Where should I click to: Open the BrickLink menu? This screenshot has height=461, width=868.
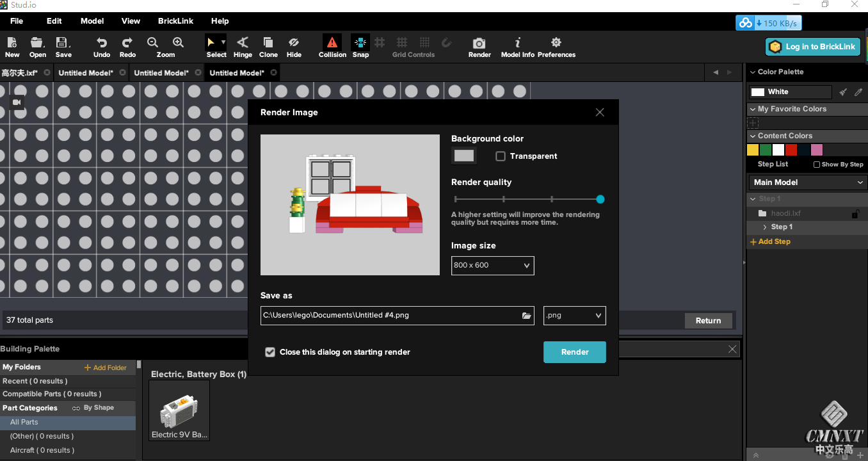[175, 21]
